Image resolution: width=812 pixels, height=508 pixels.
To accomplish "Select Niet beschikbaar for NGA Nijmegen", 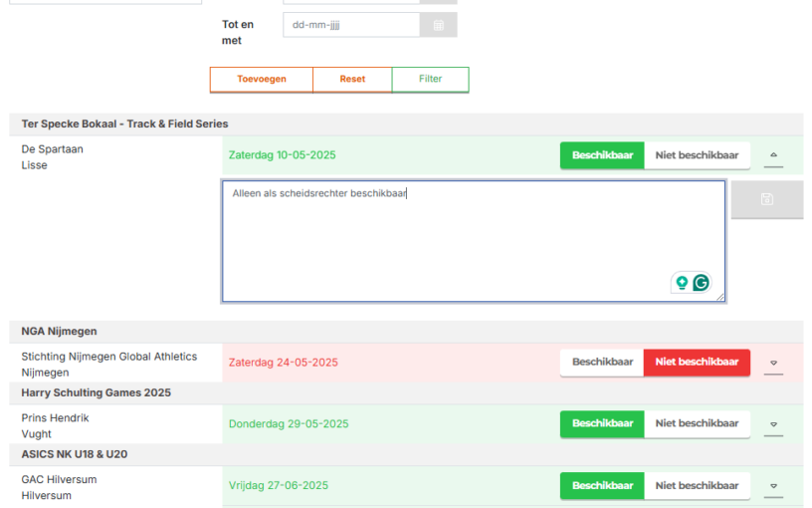I will (x=697, y=363).
